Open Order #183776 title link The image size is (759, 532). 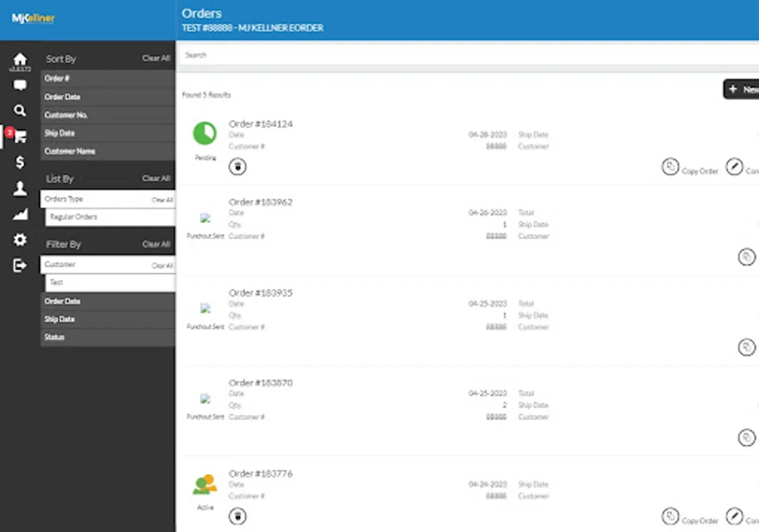tap(261, 473)
